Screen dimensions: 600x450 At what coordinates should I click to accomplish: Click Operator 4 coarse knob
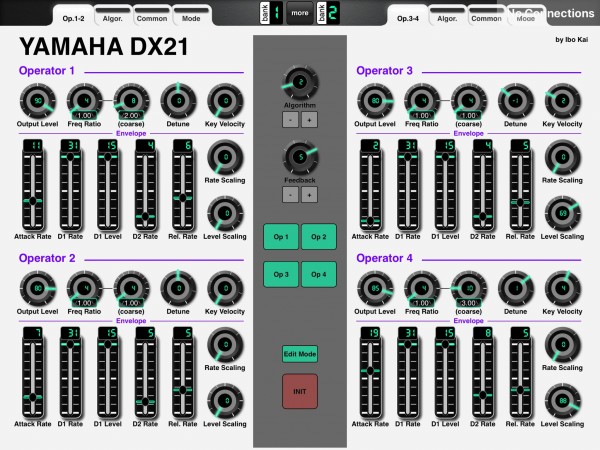[469, 289]
